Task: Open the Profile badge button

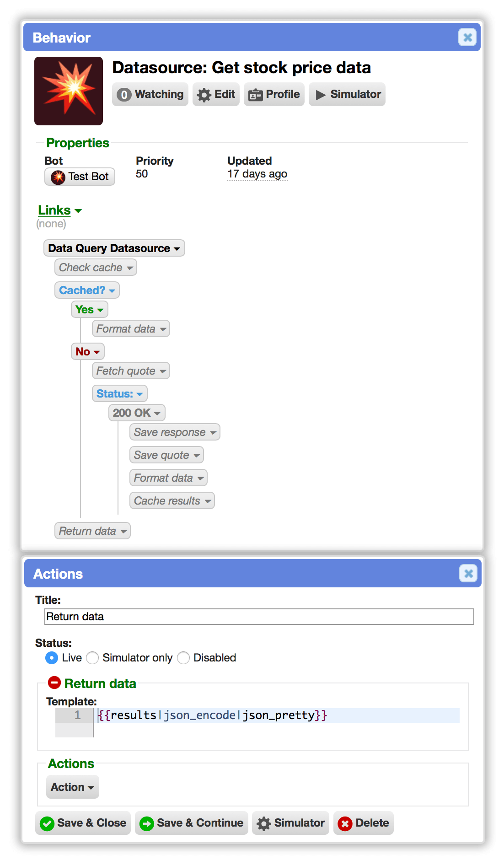Action: [x=274, y=94]
